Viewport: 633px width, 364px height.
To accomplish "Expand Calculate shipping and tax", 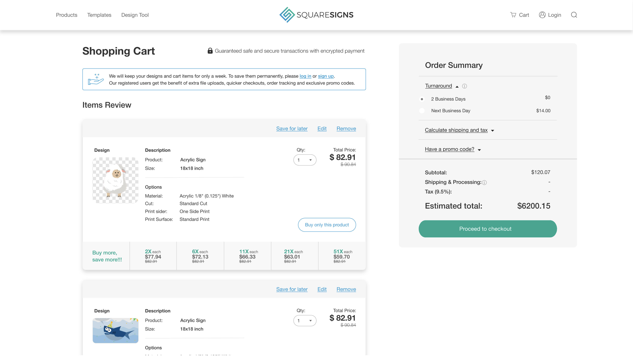I will (459, 130).
